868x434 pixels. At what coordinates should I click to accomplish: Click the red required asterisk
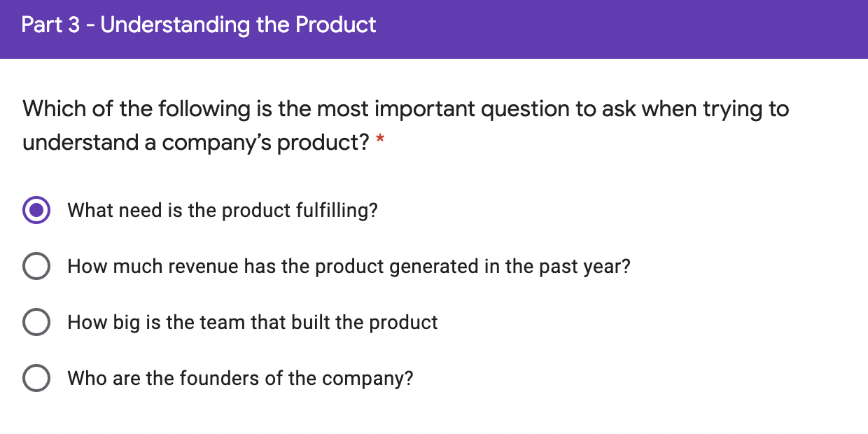pyautogui.click(x=380, y=141)
